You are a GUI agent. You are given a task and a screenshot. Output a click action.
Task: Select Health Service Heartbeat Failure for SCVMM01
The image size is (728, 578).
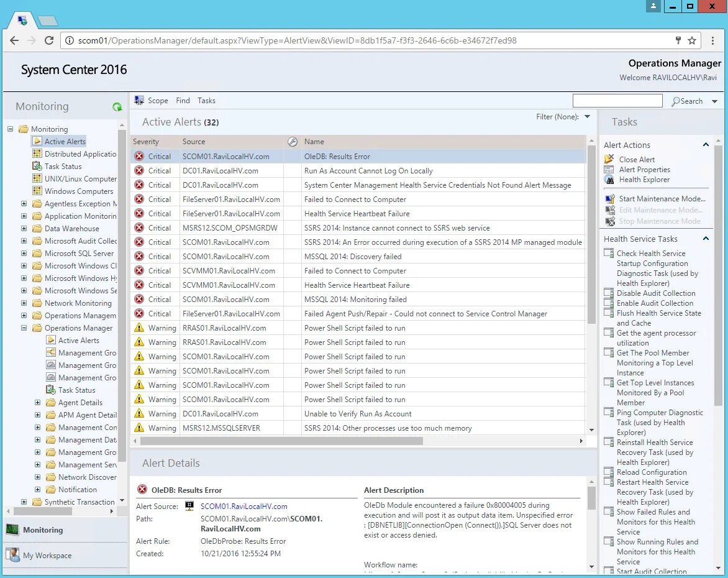[x=358, y=285]
